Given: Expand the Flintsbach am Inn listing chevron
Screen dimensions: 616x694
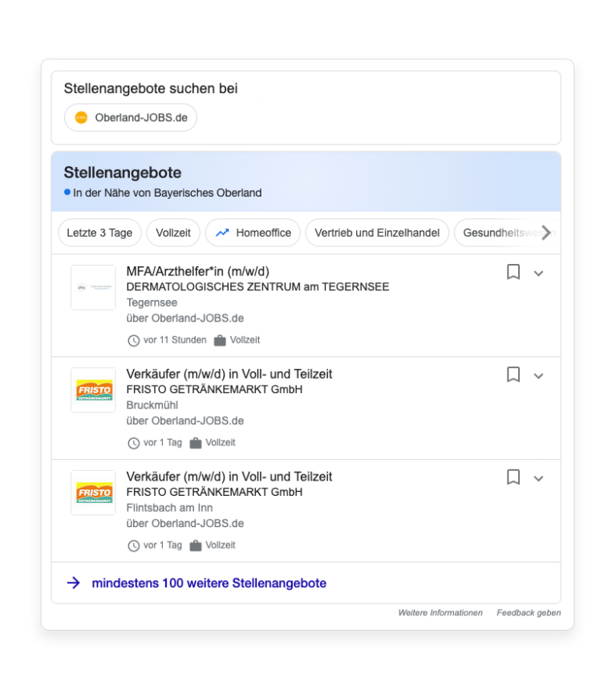Looking at the screenshot, I should click(539, 478).
